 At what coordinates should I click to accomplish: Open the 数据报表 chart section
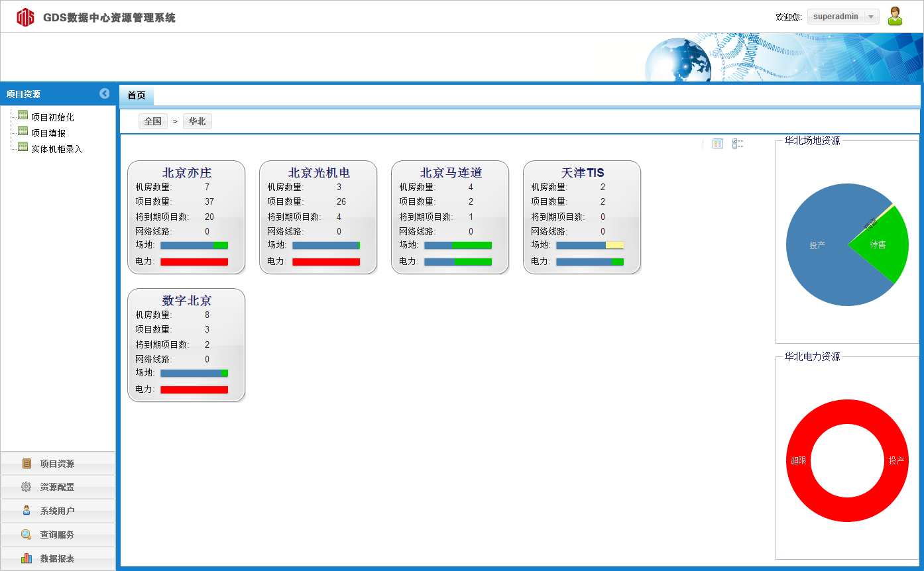tap(58, 558)
